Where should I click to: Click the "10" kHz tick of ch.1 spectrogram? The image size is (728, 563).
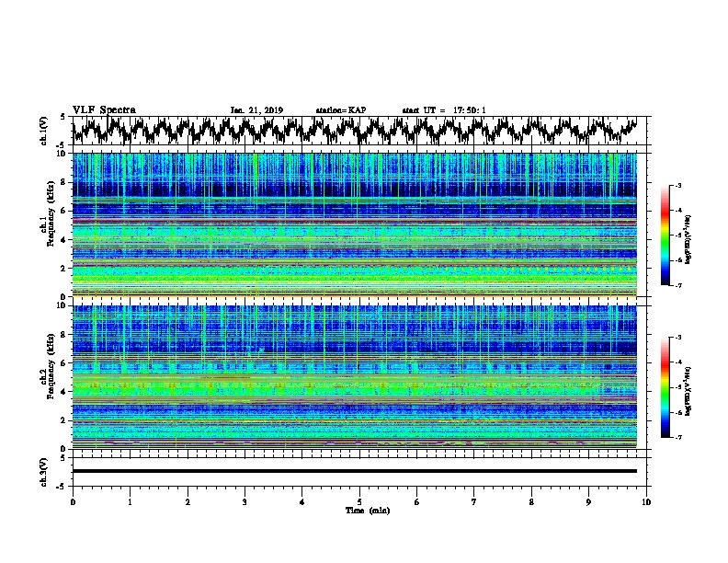tap(62, 154)
